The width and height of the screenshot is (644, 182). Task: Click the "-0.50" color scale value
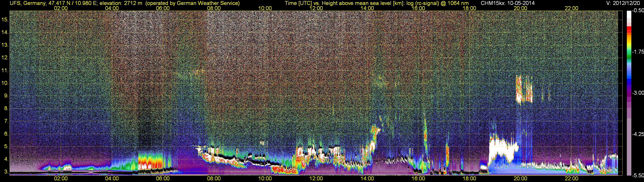pos(638,11)
